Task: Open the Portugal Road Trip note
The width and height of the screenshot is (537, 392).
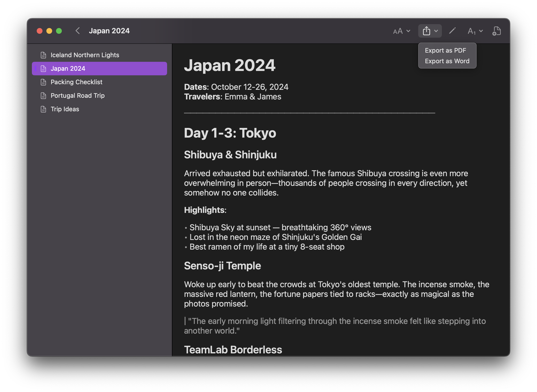Action: (x=78, y=96)
